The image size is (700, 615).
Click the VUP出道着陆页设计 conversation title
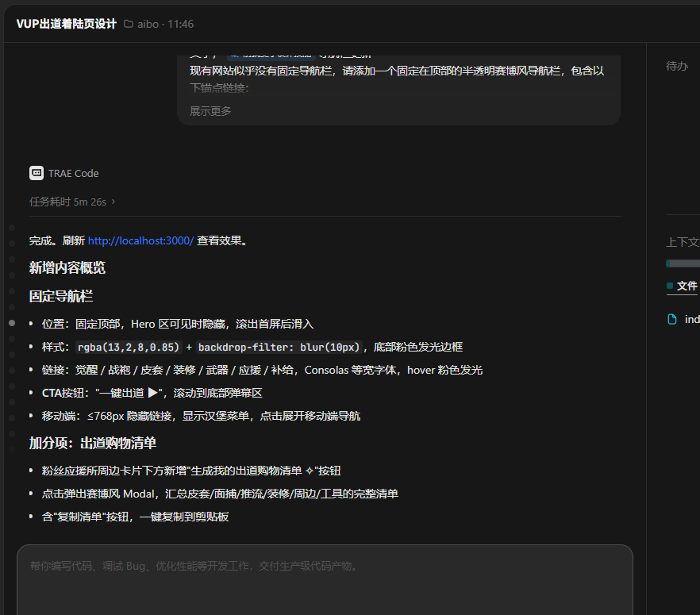(x=67, y=24)
